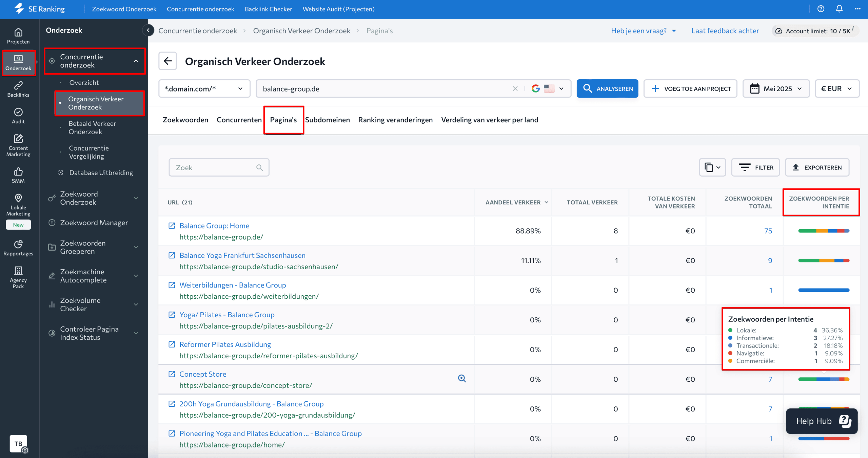Click intent color bar for Concept Store row

click(x=824, y=379)
